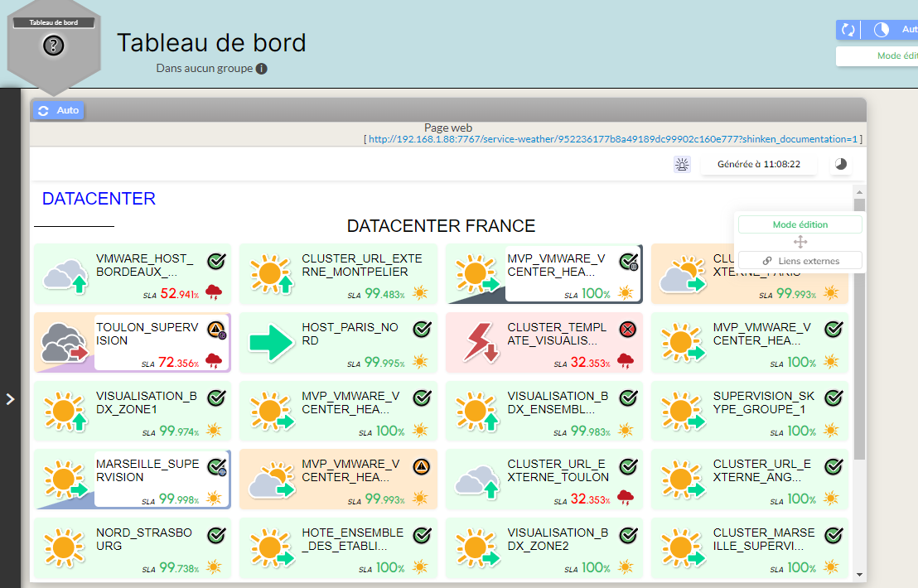Screen dimensions: 918x588
Task: Toggle the blue Auto refresh button in widget header
Action: click(x=58, y=110)
